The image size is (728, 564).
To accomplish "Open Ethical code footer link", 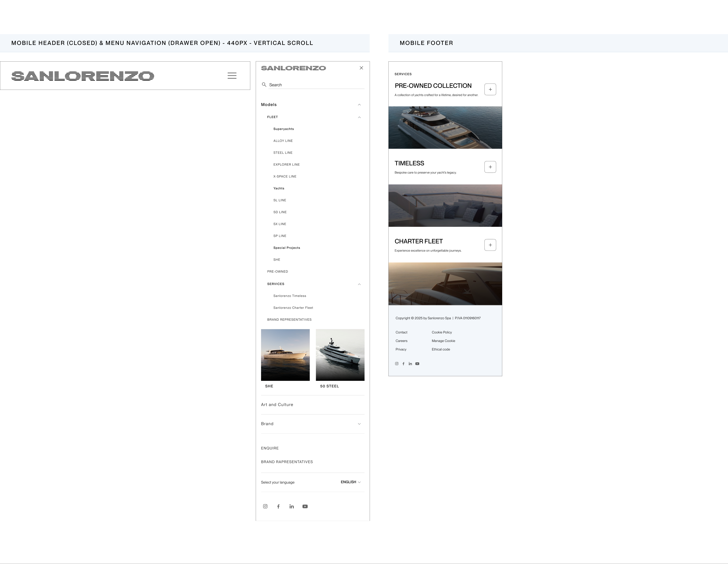I will click(441, 349).
